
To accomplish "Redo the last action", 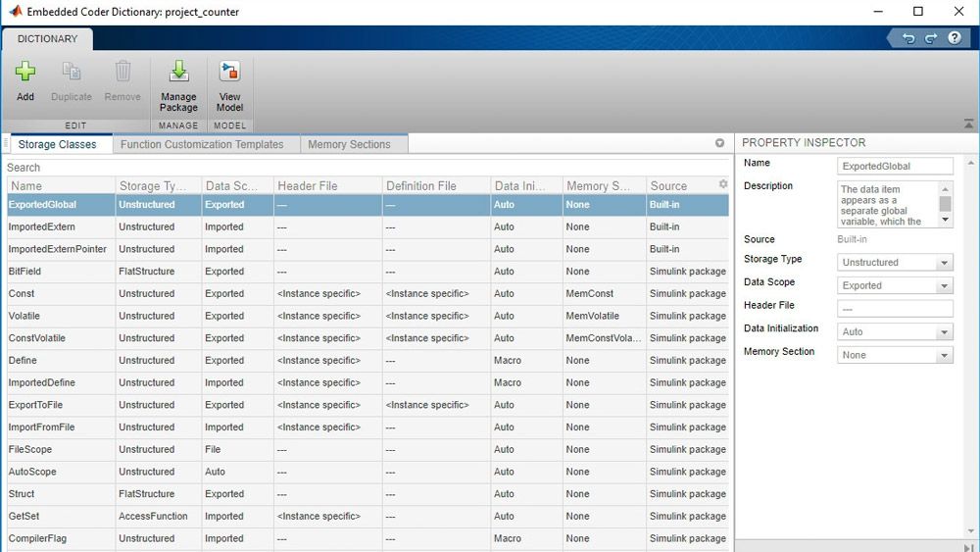I will point(930,38).
